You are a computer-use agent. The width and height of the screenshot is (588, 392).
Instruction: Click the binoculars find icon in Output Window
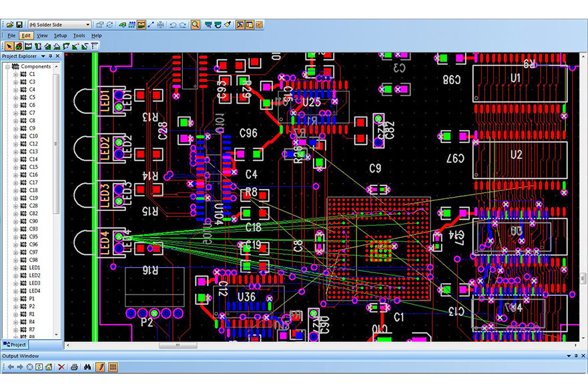(x=86, y=367)
